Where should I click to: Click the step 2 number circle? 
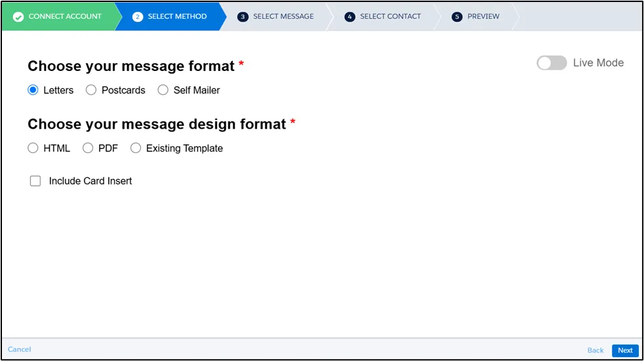click(x=137, y=16)
